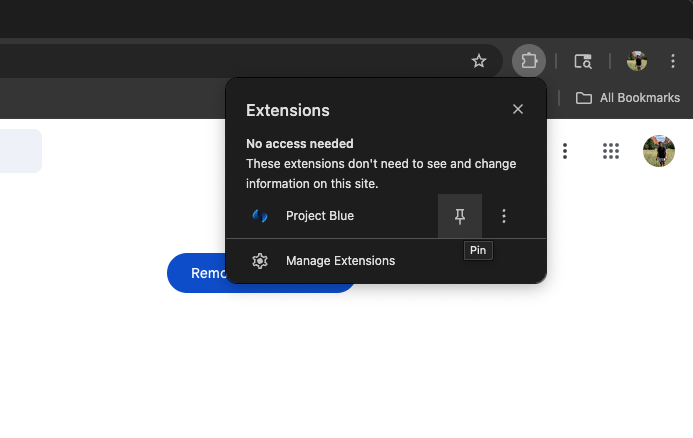Open the page's vertical three-dot menu
This screenshot has width=693, height=438.
coord(565,151)
